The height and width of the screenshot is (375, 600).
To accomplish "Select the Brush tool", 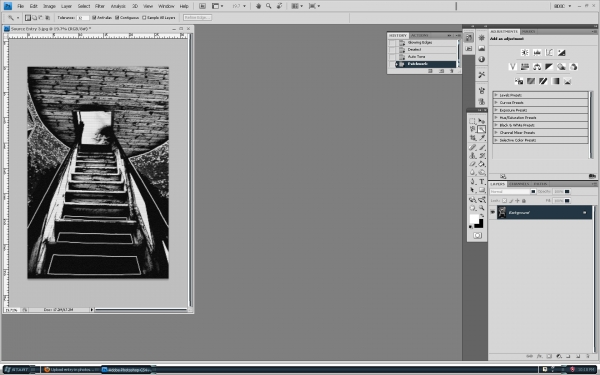I will pos(482,147).
